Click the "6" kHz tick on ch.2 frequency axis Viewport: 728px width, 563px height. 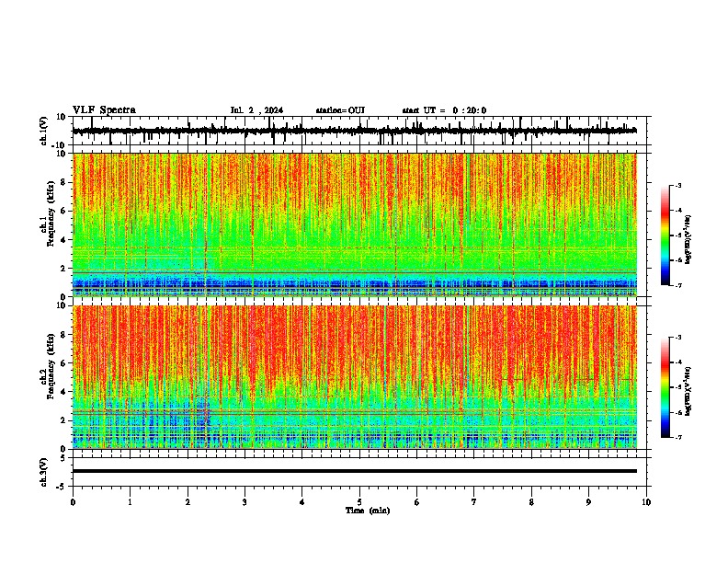click(x=64, y=363)
